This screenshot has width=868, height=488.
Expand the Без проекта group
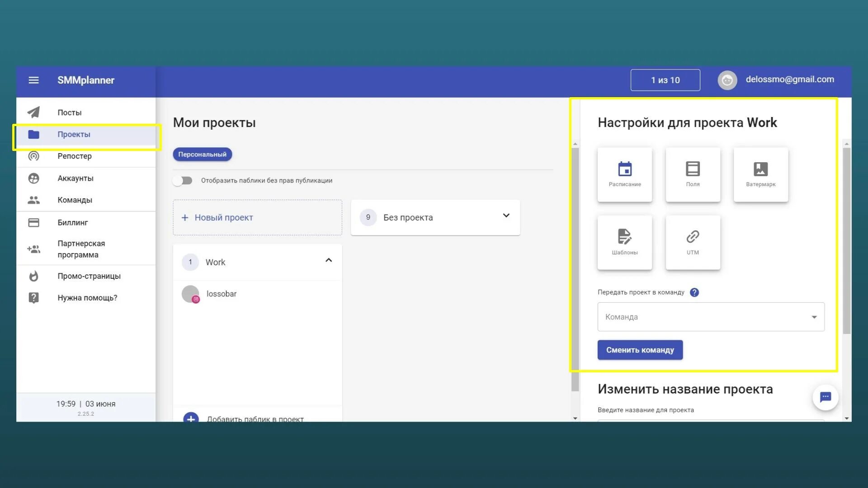point(506,216)
